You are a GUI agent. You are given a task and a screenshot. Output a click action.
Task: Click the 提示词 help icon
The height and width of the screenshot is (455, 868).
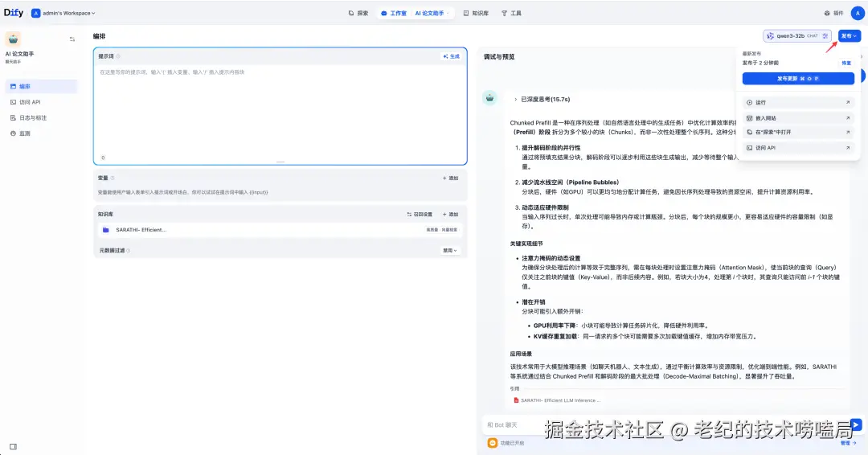(118, 56)
